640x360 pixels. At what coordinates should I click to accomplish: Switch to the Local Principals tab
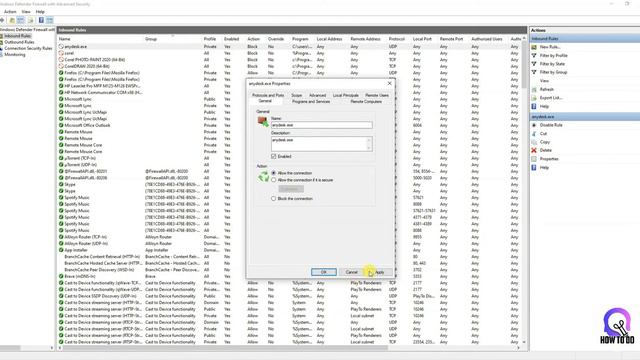[x=345, y=95]
